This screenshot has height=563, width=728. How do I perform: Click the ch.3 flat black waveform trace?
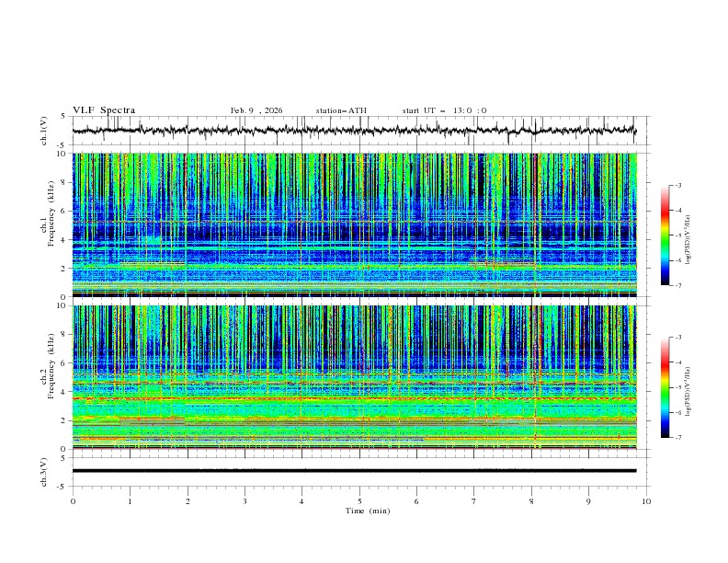pyautogui.click(x=354, y=471)
